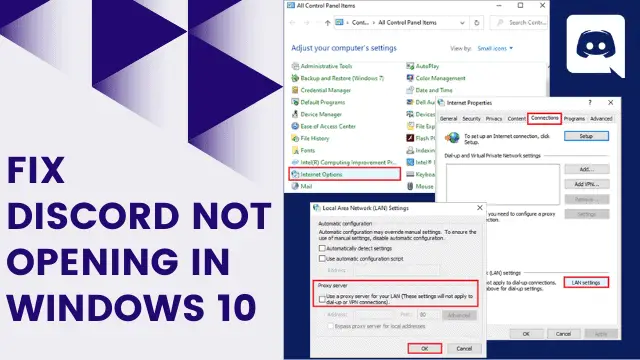This screenshot has width=640, height=360.
Task: Switch to Privacy tab
Action: click(x=494, y=119)
